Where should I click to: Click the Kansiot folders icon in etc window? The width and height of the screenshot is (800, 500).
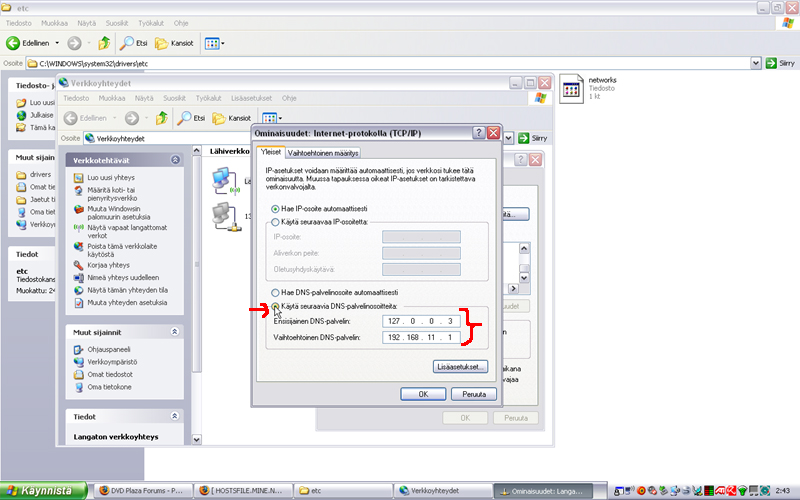161,43
